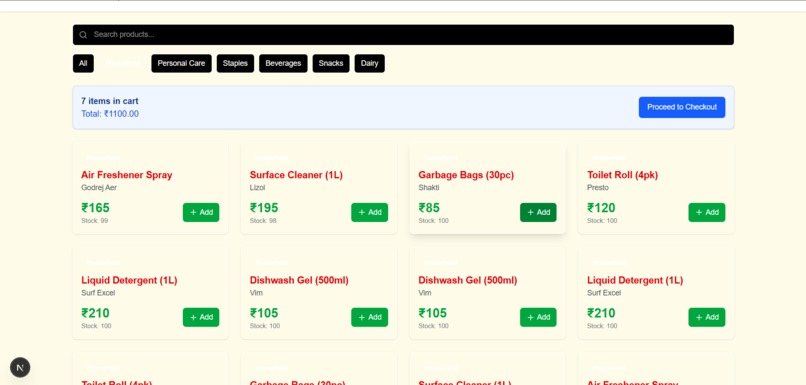This screenshot has width=806, height=385.
Task: Add Air Freshener Spray to cart
Action: point(201,212)
